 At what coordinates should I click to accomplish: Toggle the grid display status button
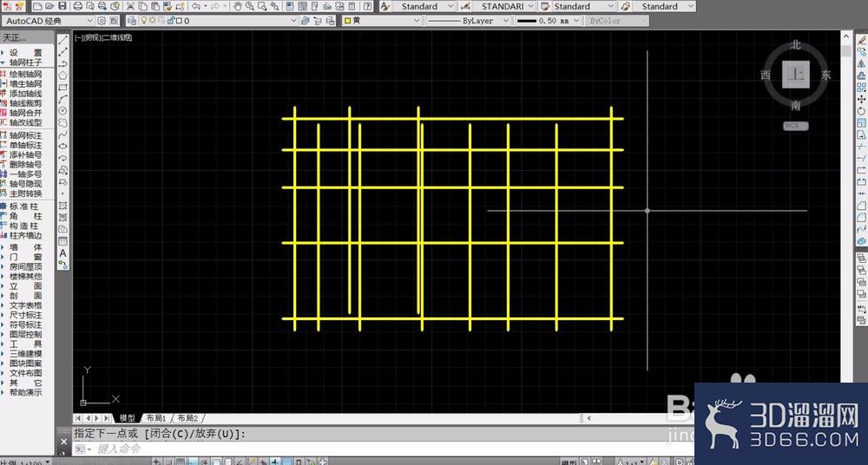click(181, 462)
